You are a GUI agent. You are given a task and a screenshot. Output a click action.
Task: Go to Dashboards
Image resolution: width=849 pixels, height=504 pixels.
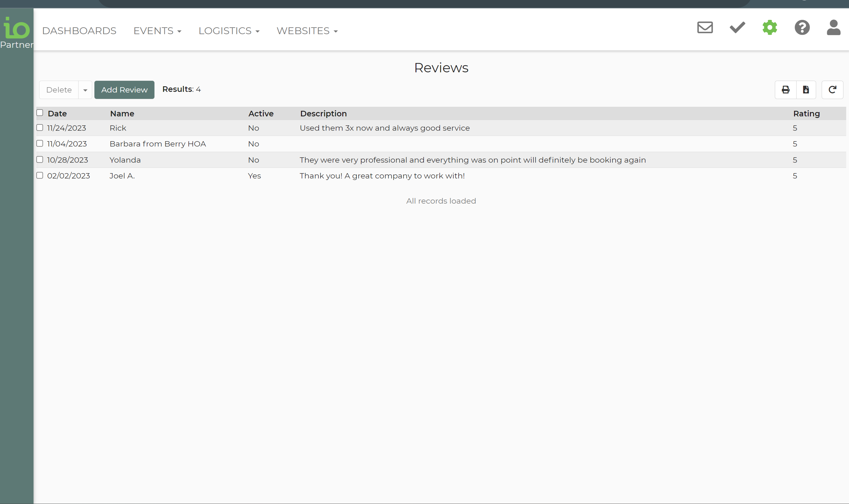click(x=79, y=31)
